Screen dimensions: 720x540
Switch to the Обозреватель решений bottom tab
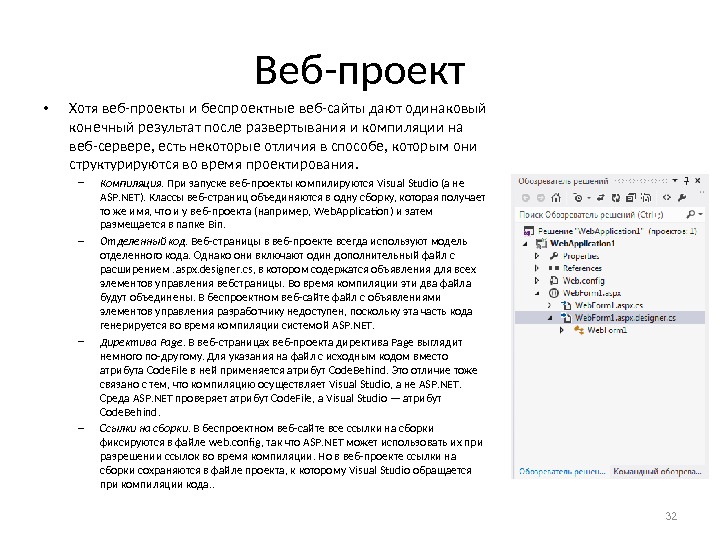562,472
